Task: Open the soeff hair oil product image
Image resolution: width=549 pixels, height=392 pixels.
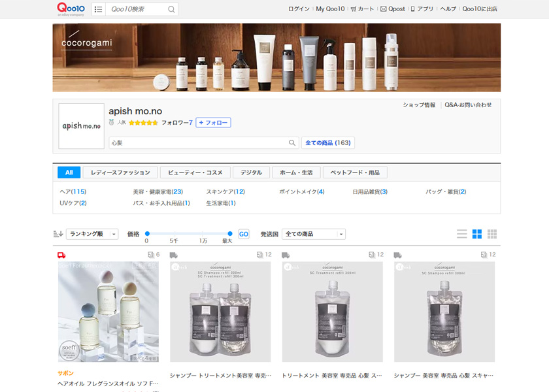Action: pyautogui.click(x=108, y=312)
